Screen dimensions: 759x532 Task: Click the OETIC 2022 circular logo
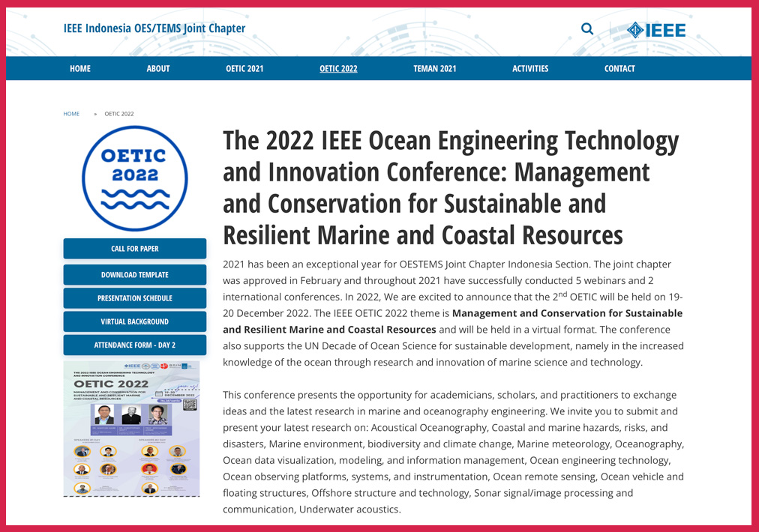point(134,178)
